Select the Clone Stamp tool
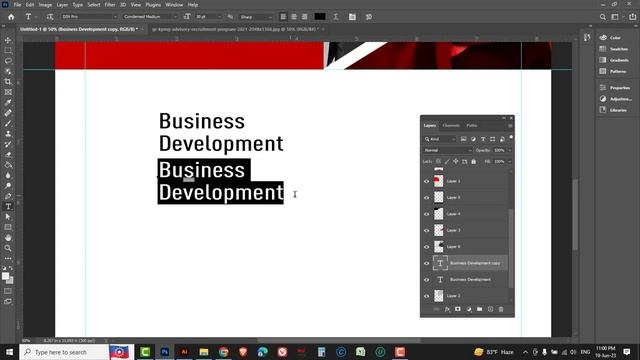Viewport: 640px width, 360px height. [x=8, y=134]
